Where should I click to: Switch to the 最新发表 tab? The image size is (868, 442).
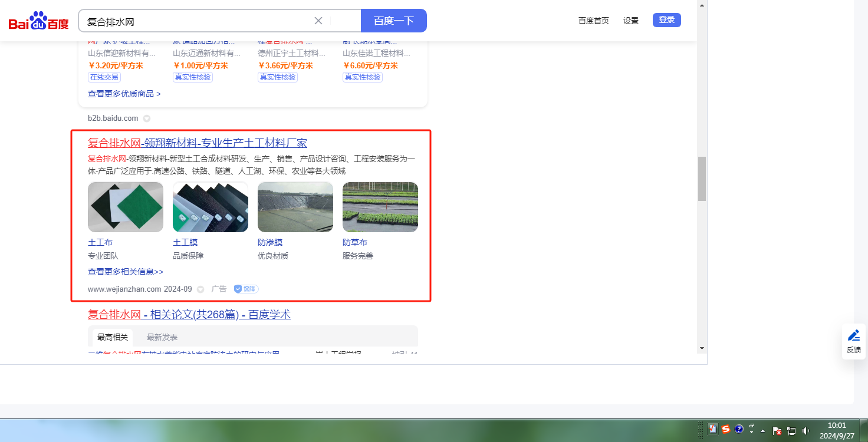point(162,337)
